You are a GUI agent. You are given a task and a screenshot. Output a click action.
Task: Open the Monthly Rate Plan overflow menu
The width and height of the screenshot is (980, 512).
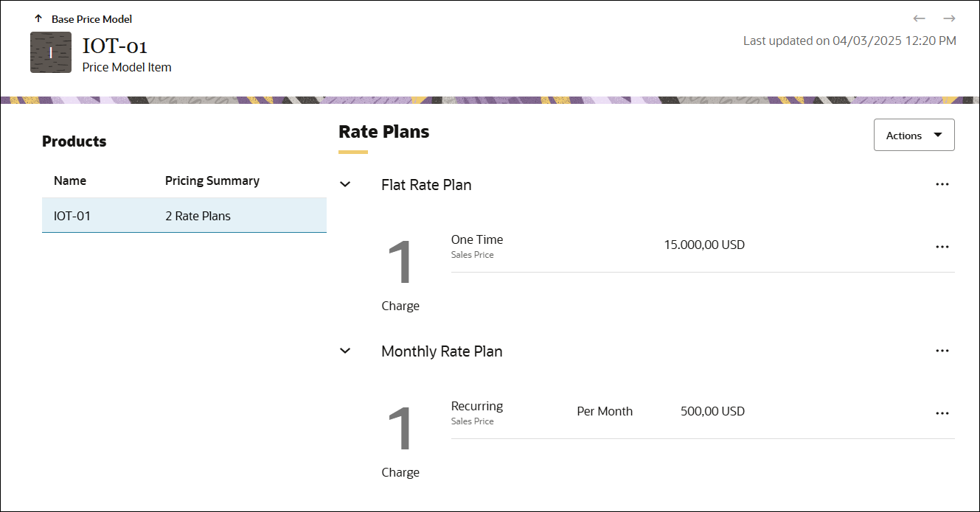coord(942,350)
